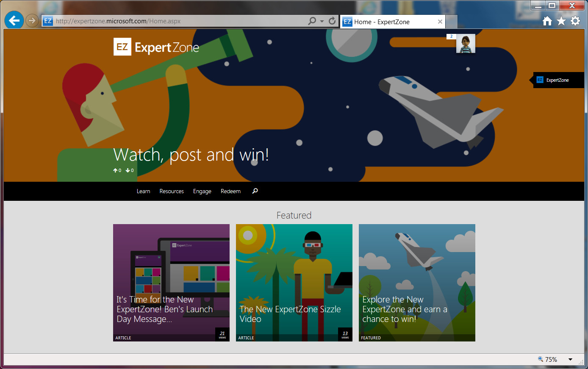This screenshot has width=588, height=369.
Task: Switch to the Home - ExpertZone tab
Action: [x=390, y=22]
